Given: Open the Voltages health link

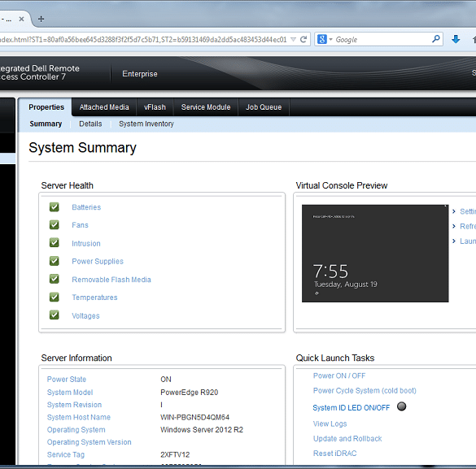Looking at the screenshot, I should tap(85, 316).
